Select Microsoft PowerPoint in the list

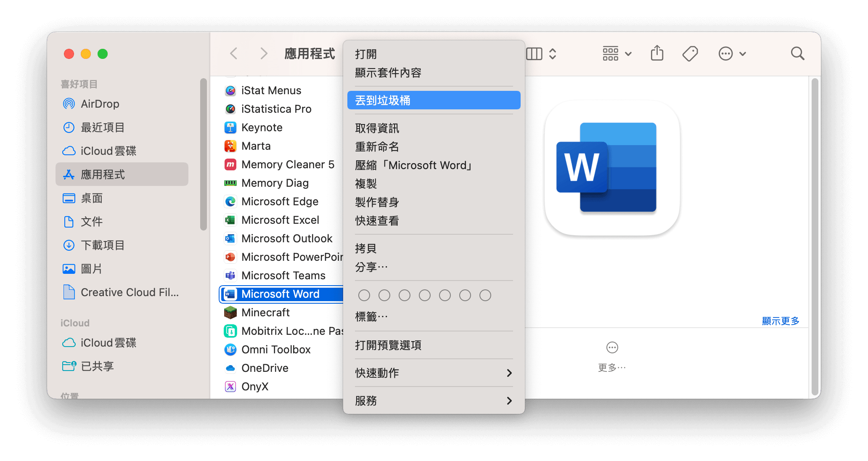tap(282, 257)
